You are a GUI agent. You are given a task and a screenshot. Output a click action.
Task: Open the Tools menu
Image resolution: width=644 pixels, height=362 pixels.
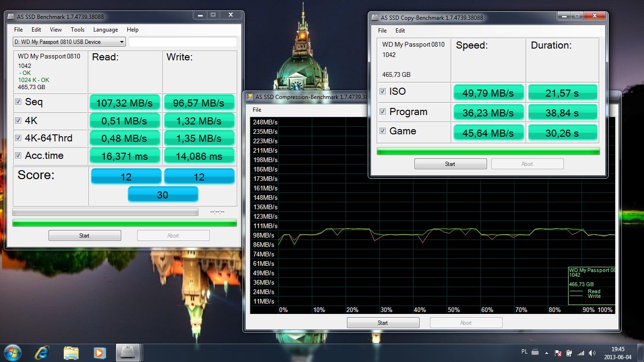78,30
